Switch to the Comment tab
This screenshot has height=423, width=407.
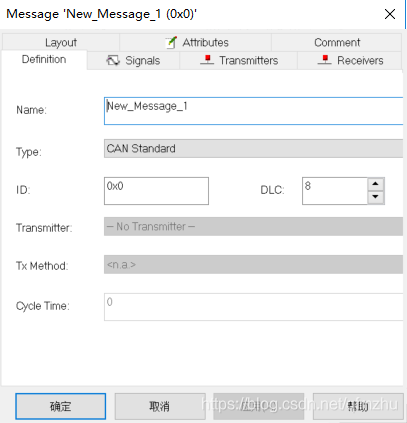tap(337, 42)
